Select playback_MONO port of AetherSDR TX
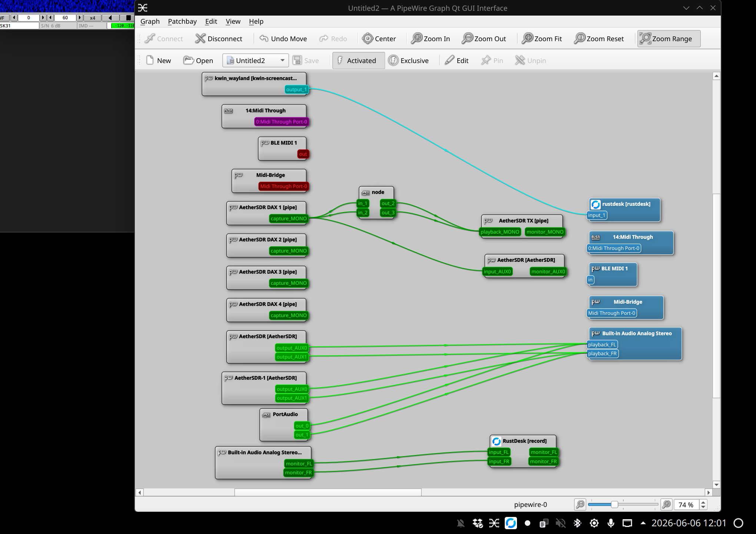 tap(500, 232)
